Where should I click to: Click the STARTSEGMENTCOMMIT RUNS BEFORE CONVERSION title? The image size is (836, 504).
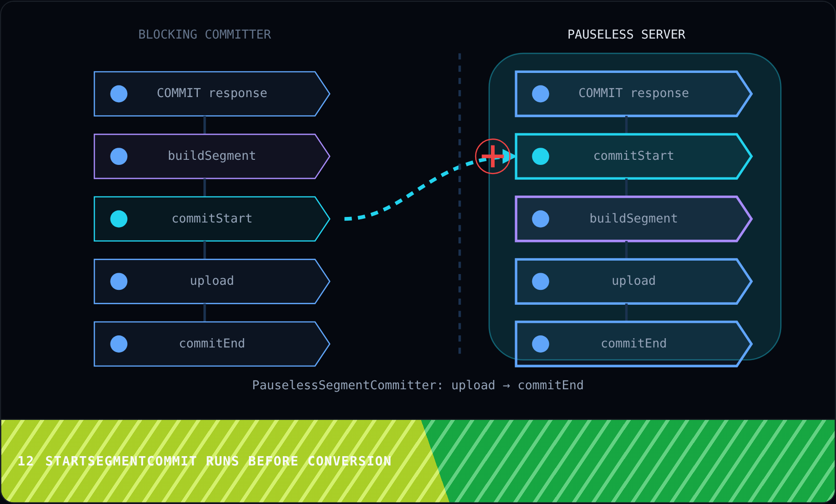tap(218, 461)
